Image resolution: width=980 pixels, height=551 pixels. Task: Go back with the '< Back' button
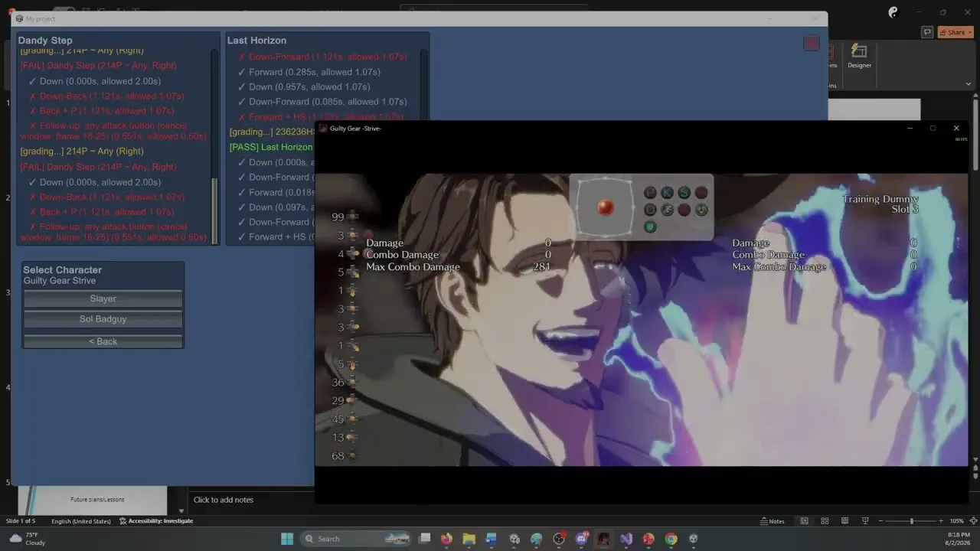point(103,341)
